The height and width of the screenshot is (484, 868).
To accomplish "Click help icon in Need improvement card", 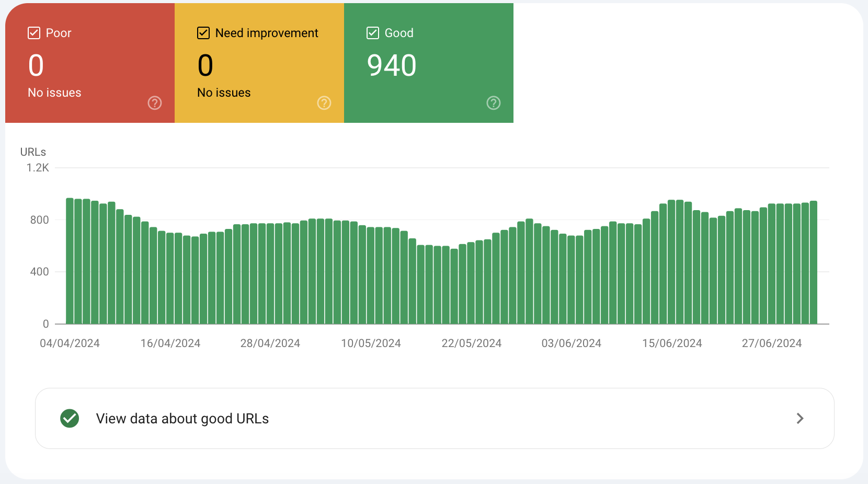I will click(324, 103).
